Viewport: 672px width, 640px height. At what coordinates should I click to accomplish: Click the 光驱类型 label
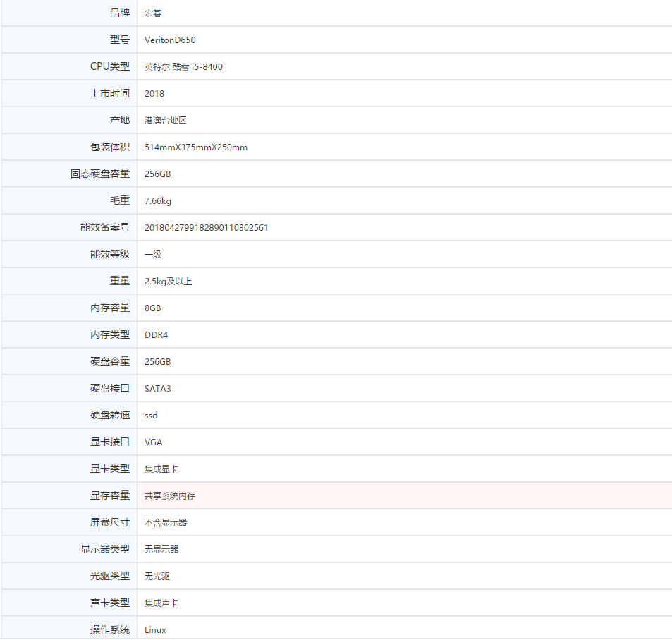[x=110, y=576]
